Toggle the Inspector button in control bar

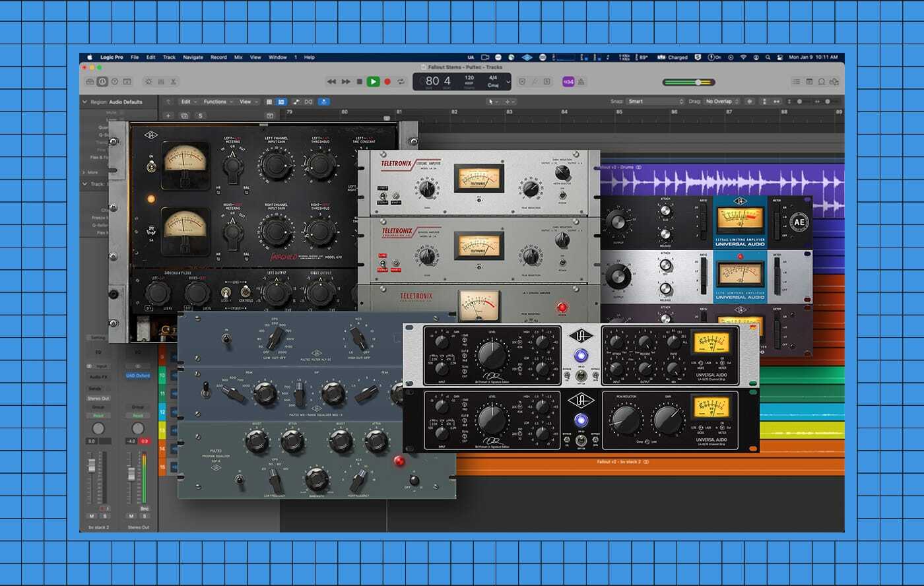[x=102, y=82]
